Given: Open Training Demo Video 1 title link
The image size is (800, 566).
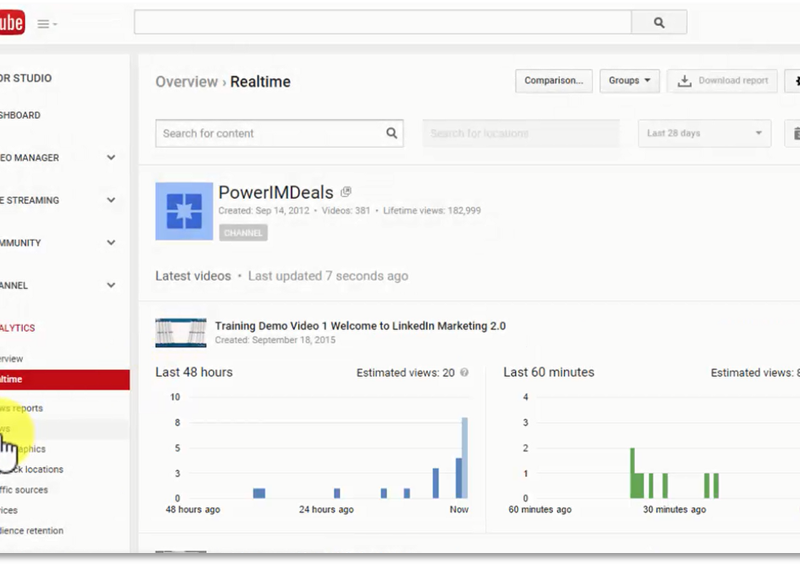Looking at the screenshot, I should point(360,326).
